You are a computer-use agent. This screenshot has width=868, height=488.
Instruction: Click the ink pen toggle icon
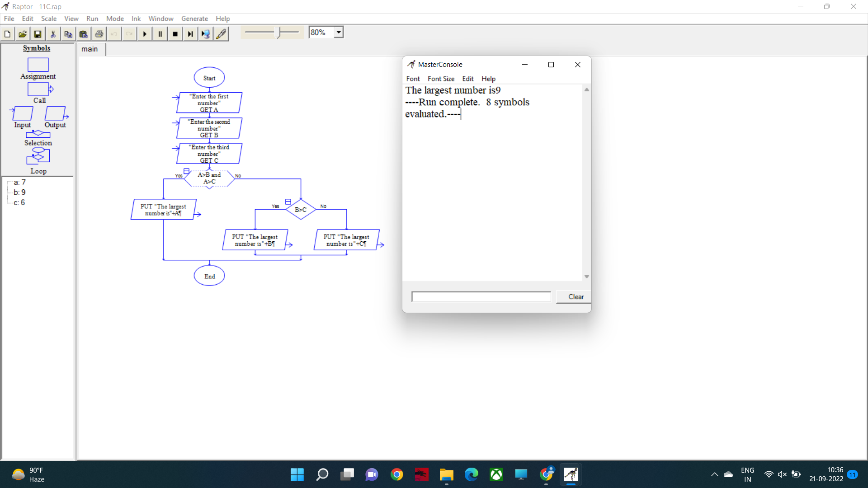click(x=221, y=34)
